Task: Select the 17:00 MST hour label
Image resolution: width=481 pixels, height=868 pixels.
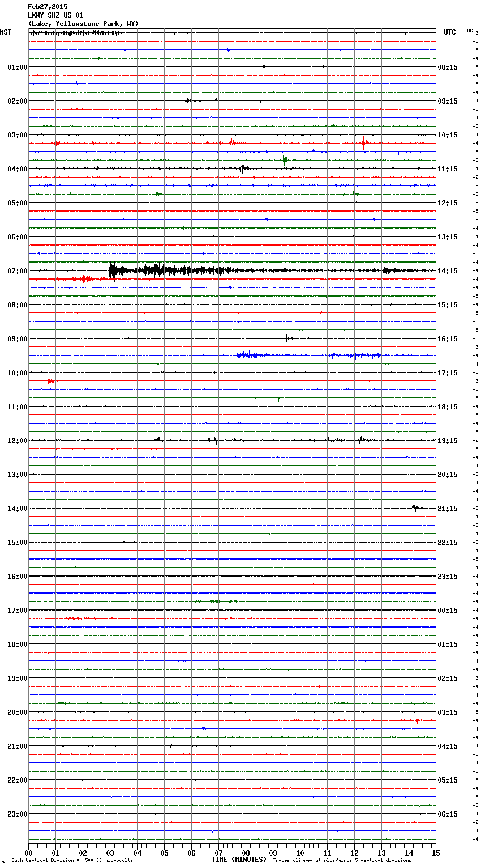Action: click(17, 611)
